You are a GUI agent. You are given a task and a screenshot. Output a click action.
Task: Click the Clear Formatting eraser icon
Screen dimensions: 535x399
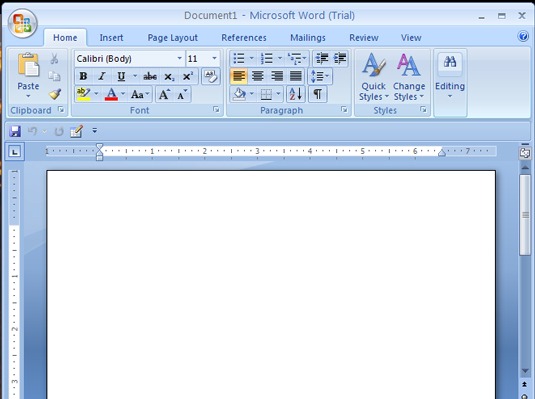point(211,76)
